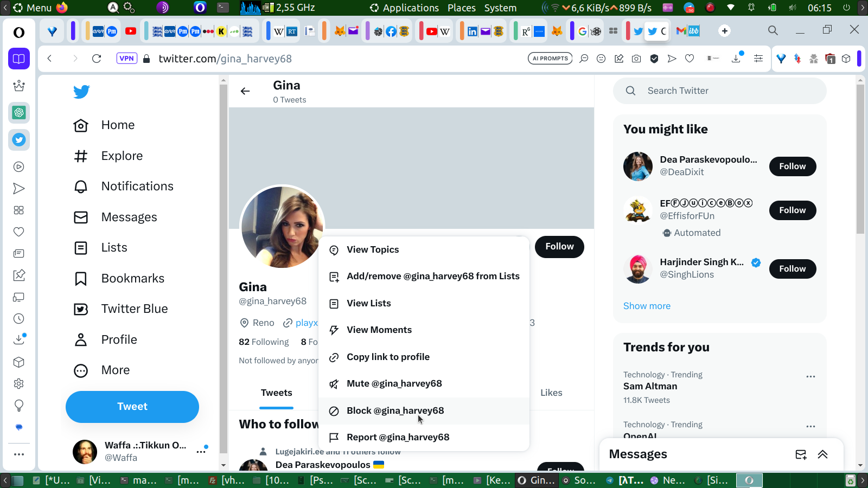
Task: Open the Gmail tab in tab bar
Action: pos(681,31)
